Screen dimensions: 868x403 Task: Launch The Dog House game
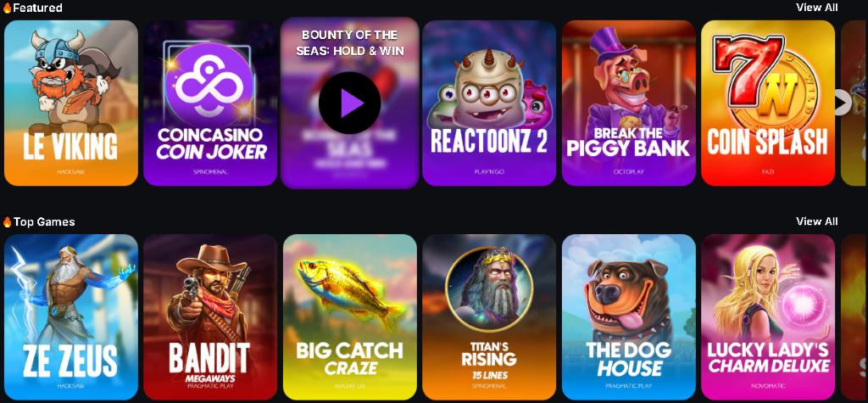tap(629, 317)
